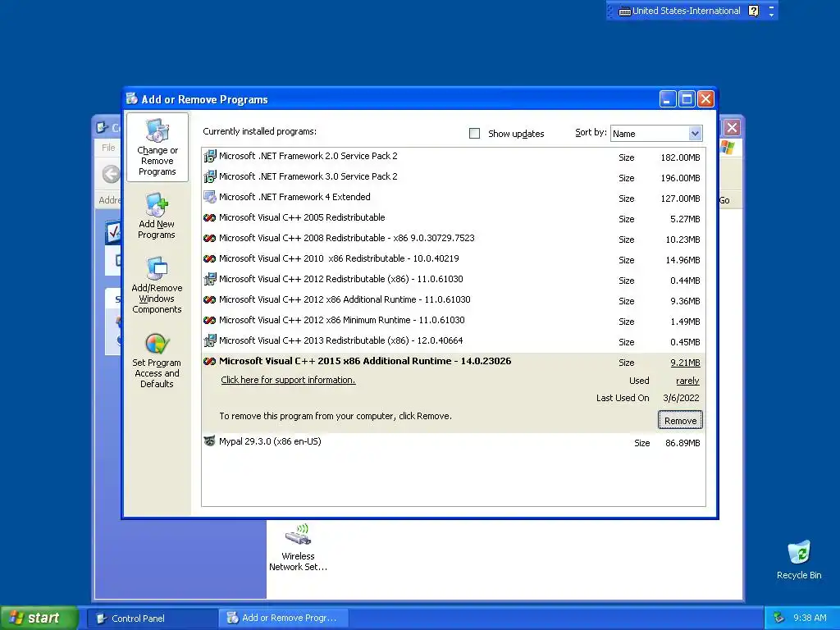Click the Control Panel back arrow button
Viewport: 840px width, 630px height.
[111, 174]
